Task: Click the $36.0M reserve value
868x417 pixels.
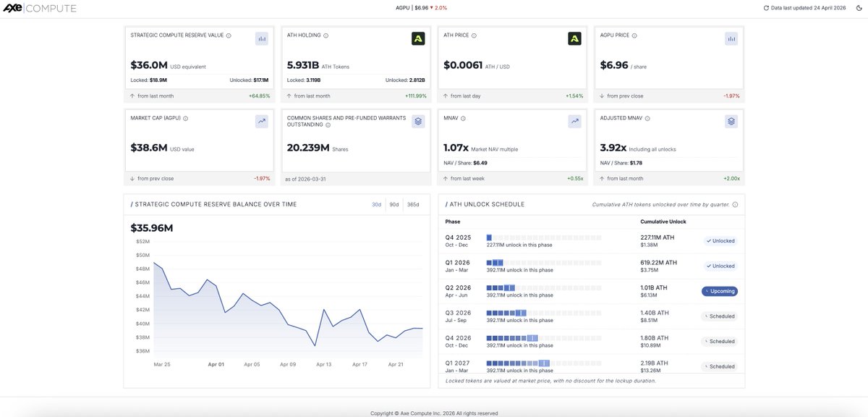Action: pos(149,65)
